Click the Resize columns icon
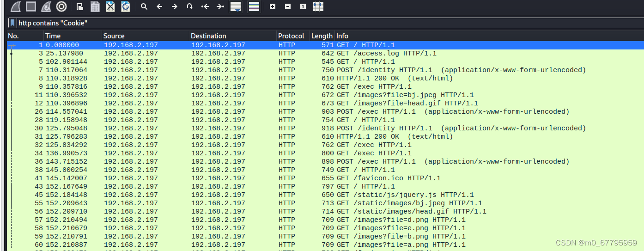Screen dimensions: 644x251 click(318, 6)
